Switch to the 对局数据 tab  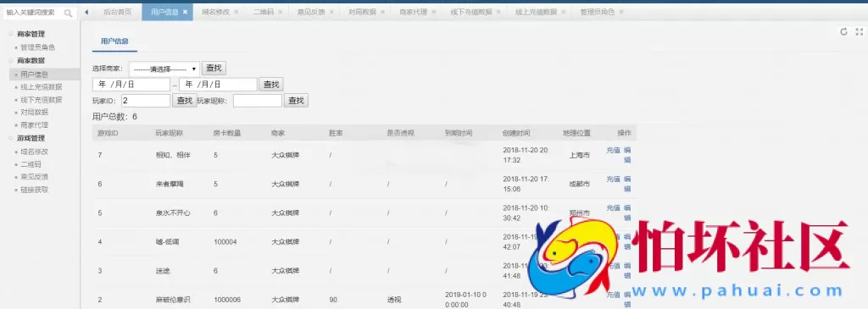pyautogui.click(x=362, y=12)
